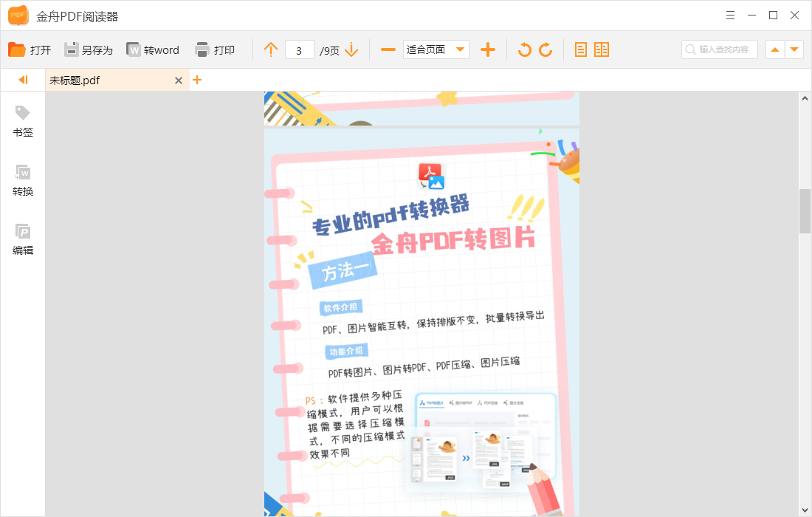
Task: Zoom in using the plus button
Action: coord(488,49)
